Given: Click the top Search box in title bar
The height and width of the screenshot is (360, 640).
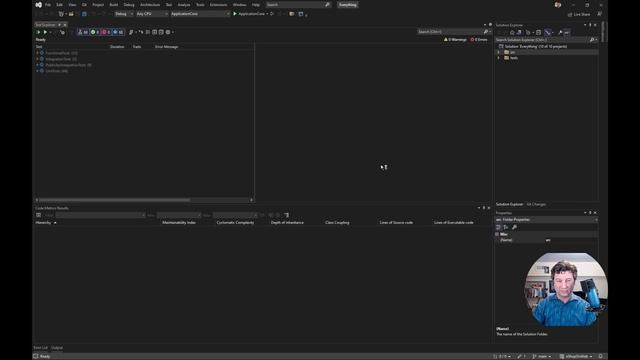Looking at the screenshot, I should (298, 5).
